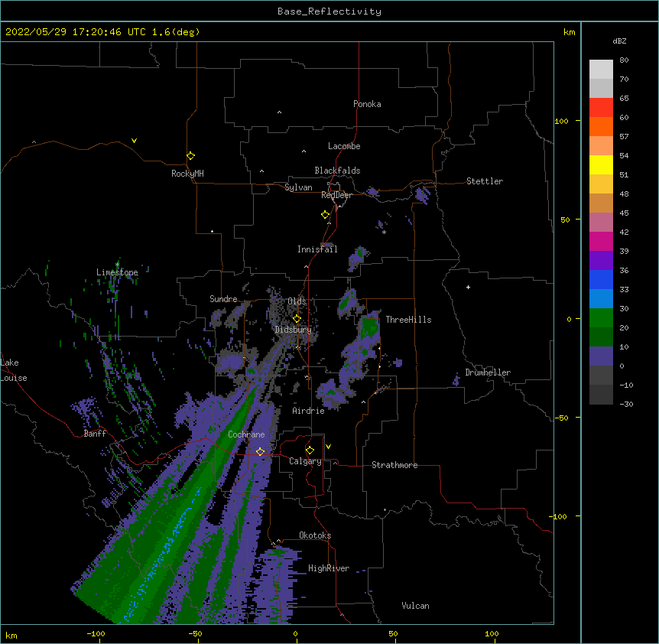
Task: Select the Airdrie map label
Action: 309,411
